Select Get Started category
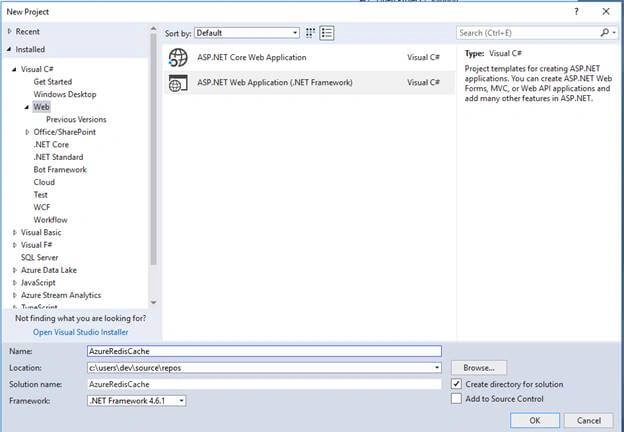This screenshot has width=624, height=432. click(x=53, y=82)
